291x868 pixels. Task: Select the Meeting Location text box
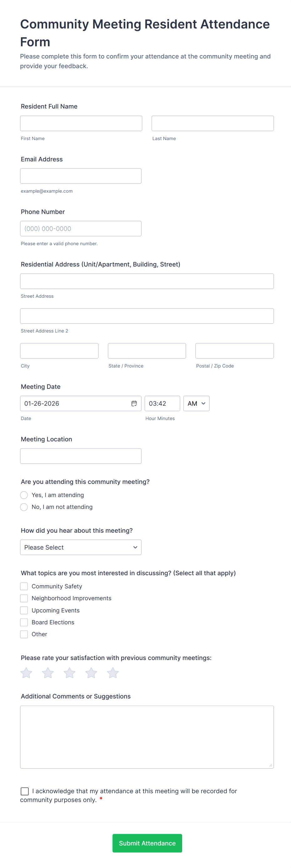pyautogui.click(x=81, y=456)
